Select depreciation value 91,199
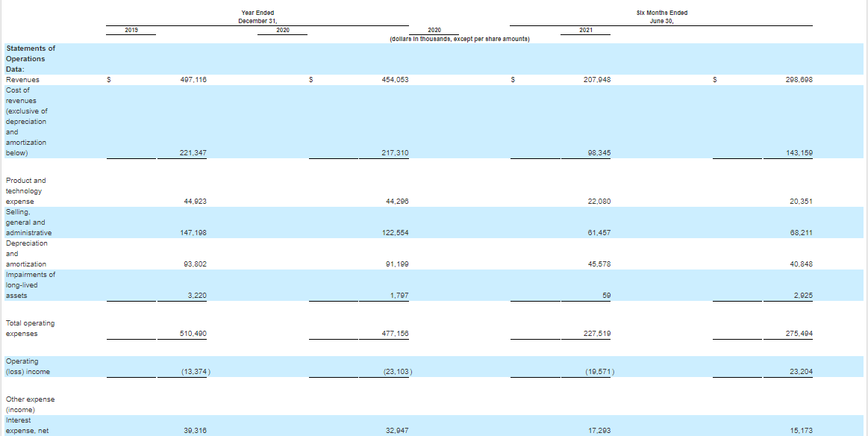 [397, 264]
